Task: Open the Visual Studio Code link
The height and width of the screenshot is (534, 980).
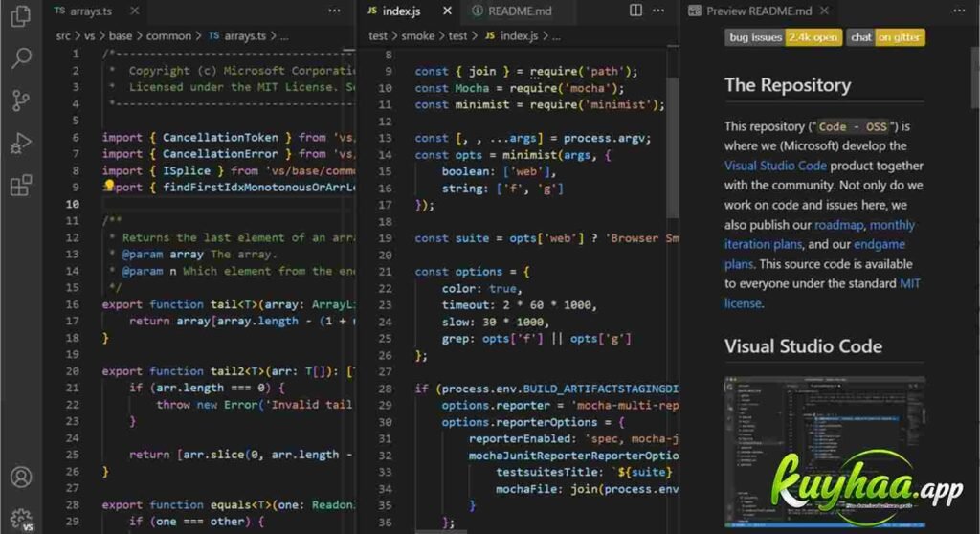Action: point(775,166)
